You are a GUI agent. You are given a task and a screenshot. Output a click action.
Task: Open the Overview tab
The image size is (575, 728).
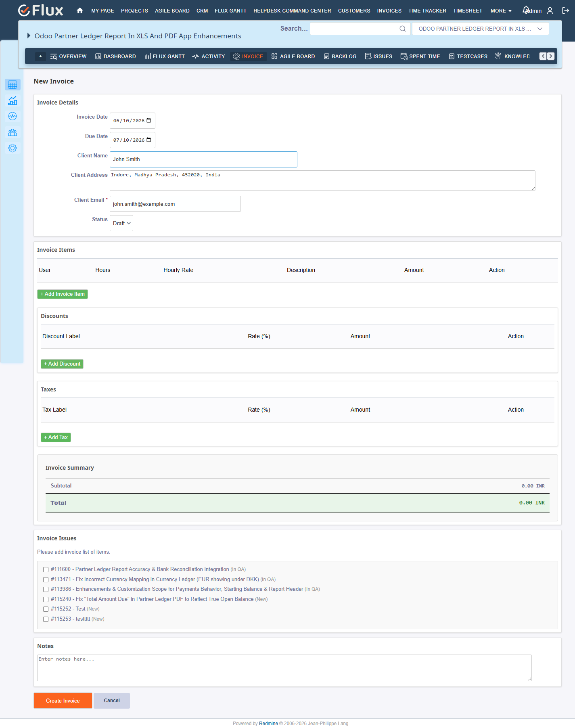click(x=68, y=56)
